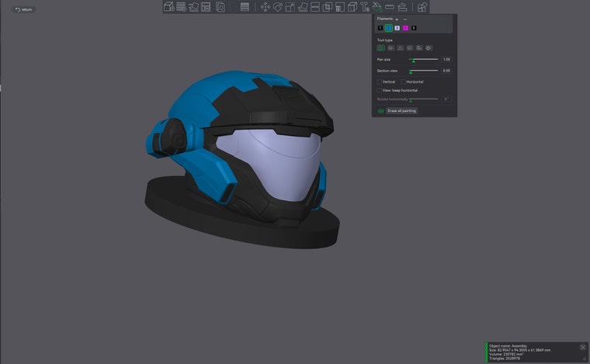The width and height of the screenshot is (590, 364).
Task: Click the Pen size value field
Action: (x=446, y=60)
